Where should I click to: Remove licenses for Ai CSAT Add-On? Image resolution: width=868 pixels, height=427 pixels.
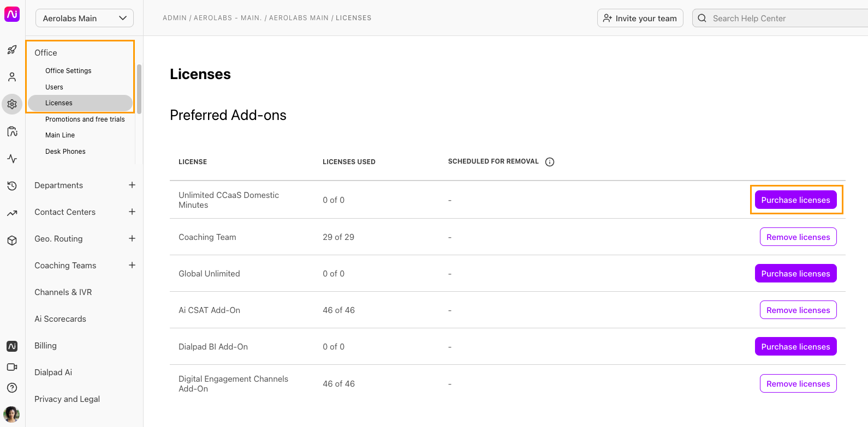[798, 310]
